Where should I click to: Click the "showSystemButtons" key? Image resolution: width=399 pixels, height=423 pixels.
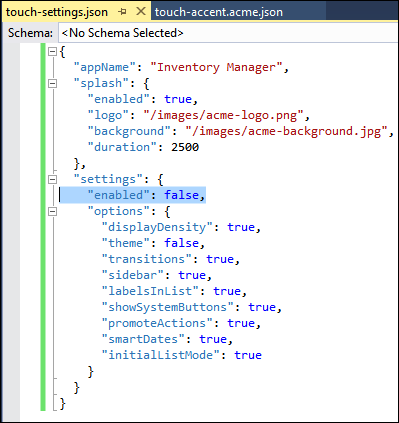pos(168,307)
